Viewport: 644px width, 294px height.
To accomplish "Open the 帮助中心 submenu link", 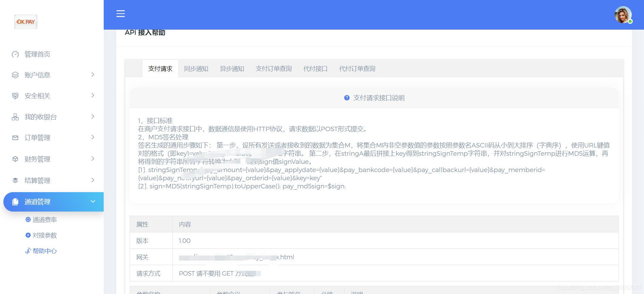I will (45, 251).
